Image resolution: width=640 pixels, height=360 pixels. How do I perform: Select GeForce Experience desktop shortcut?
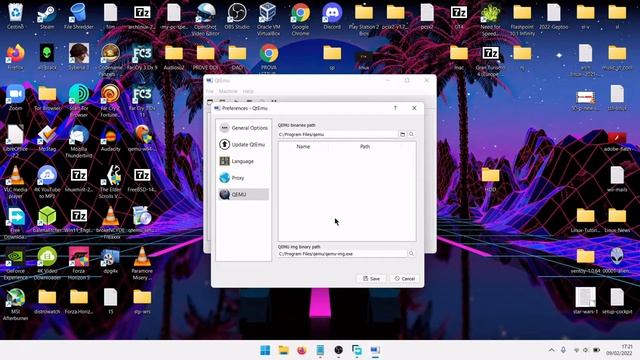pyautogui.click(x=16, y=264)
